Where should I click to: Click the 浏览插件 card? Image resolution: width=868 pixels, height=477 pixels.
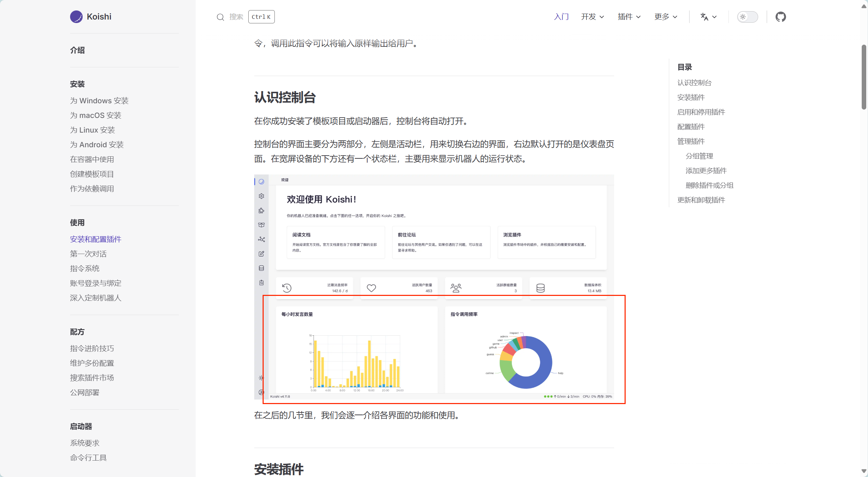click(547, 243)
